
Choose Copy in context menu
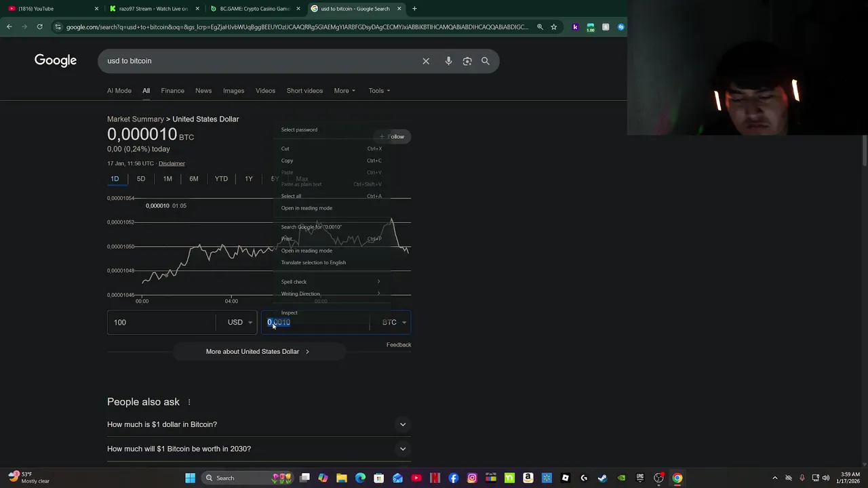click(x=331, y=161)
